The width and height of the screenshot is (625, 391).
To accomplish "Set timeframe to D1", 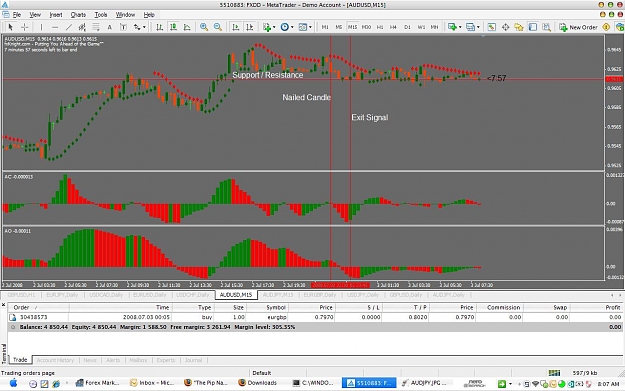I will tap(407, 27).
